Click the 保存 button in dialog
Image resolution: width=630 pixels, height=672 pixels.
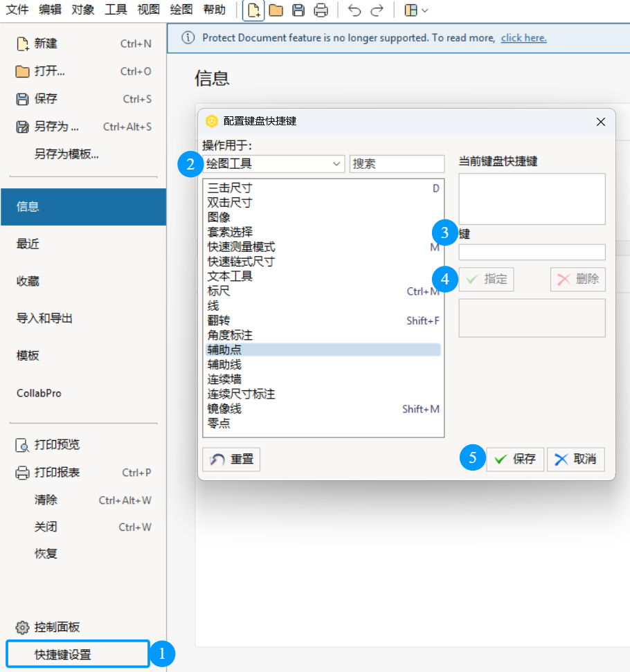coord(515,460)
